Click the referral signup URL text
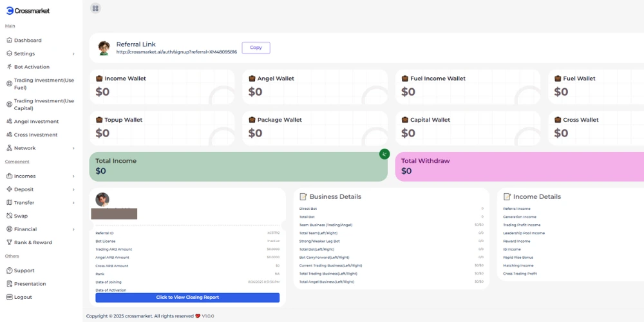Viewport: 644px width, 322px height. click(x=176, y=52)
